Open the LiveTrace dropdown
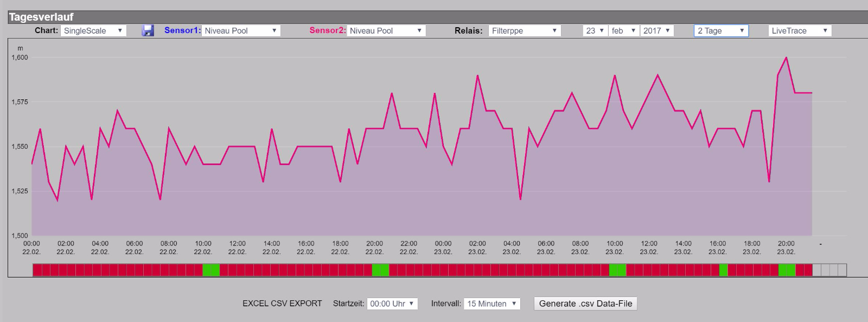The image size is (868, 322). point(800,30)
